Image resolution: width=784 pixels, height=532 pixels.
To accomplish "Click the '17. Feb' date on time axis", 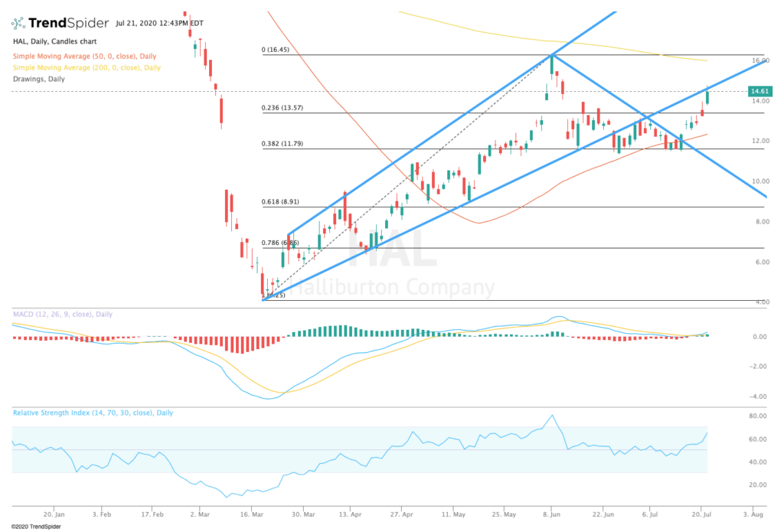I will 152,514.
